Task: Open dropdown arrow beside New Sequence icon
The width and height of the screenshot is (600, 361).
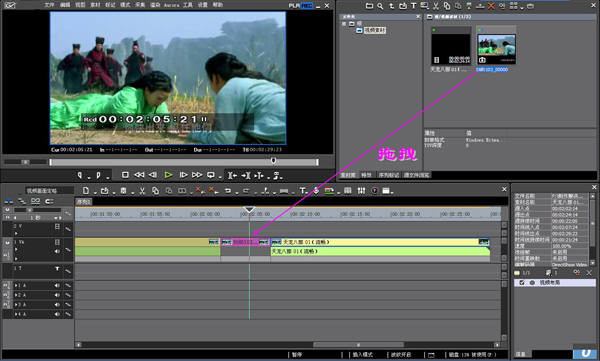Action: (95, 193)
